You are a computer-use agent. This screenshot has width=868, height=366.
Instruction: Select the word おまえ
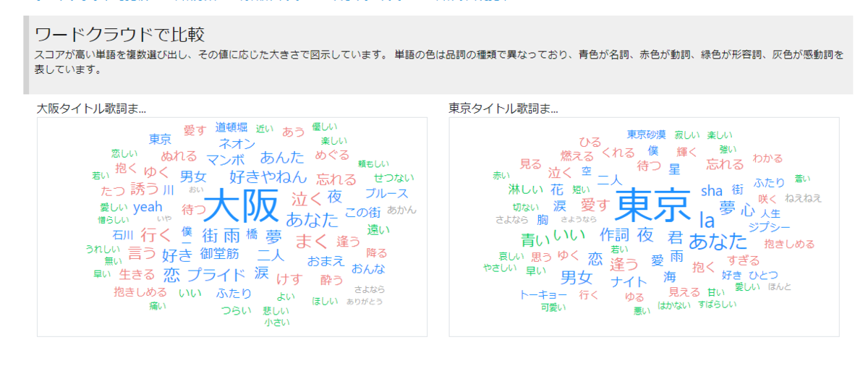tap(325, 260)
